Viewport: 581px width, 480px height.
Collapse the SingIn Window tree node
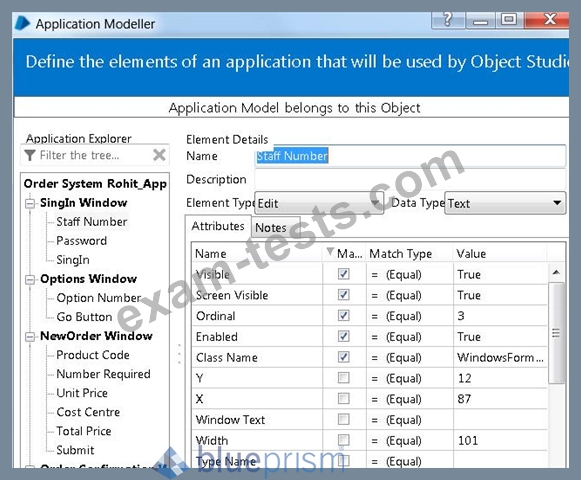point(30,203)
